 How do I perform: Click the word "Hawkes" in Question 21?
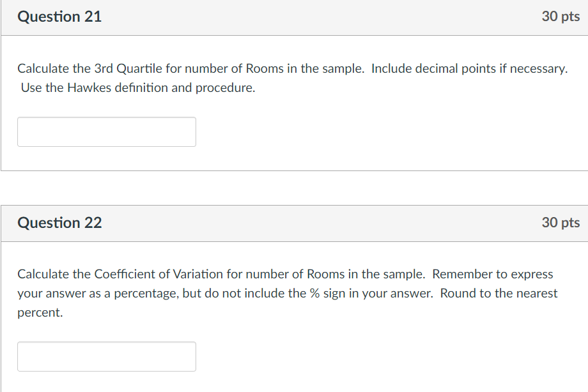[88, 87]
